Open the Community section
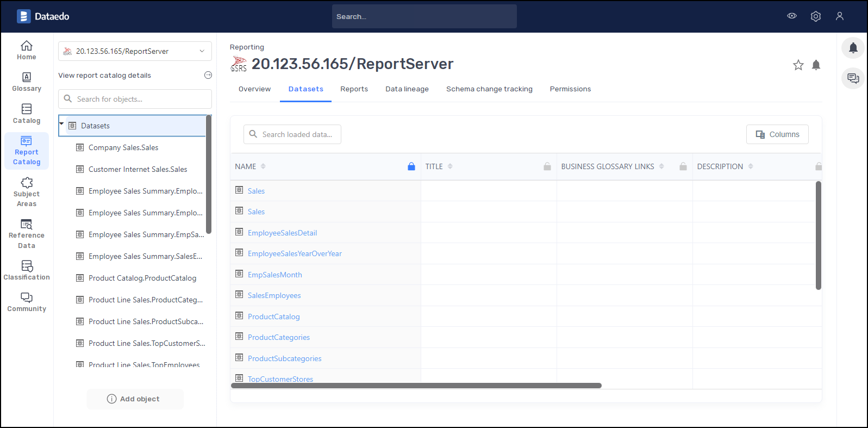 click(27, 302)
